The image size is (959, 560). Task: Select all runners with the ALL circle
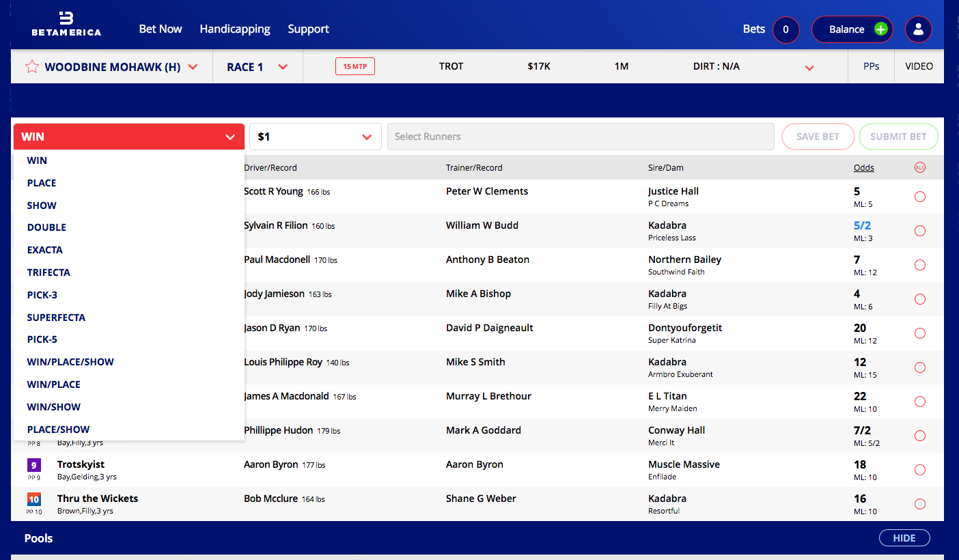click(x=919, y=168)
